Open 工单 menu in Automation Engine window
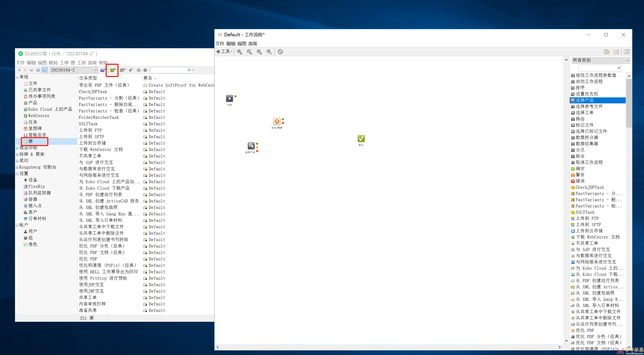The height and width of the screenshot is (355, 644). pyautogui.click(x=64, y=63)
